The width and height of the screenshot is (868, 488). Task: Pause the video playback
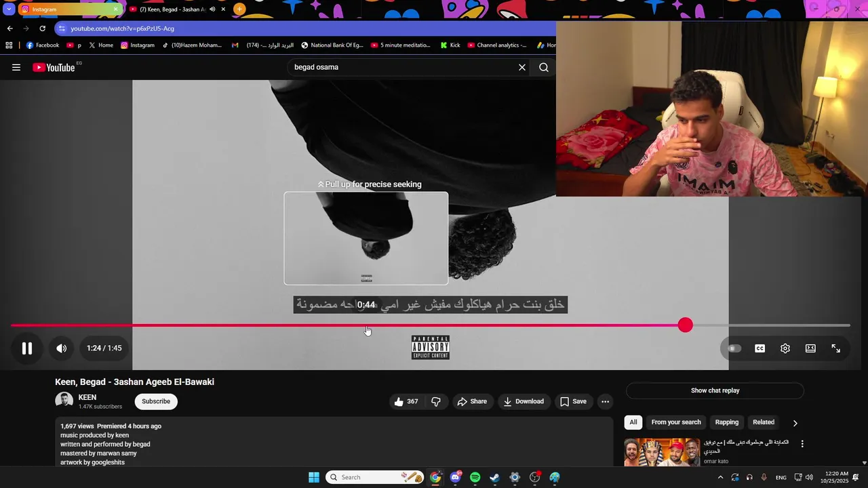click(27, 348)
